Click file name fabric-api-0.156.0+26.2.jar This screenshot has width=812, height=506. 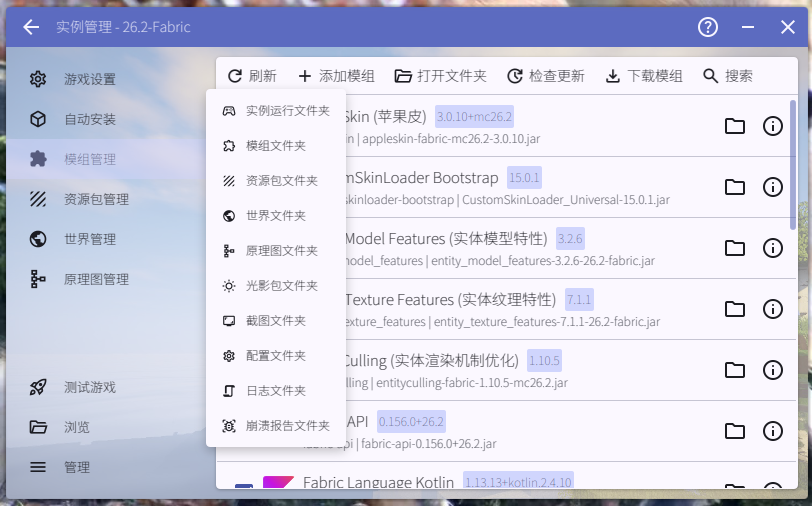pyautogui.click(x=429, y=444)
